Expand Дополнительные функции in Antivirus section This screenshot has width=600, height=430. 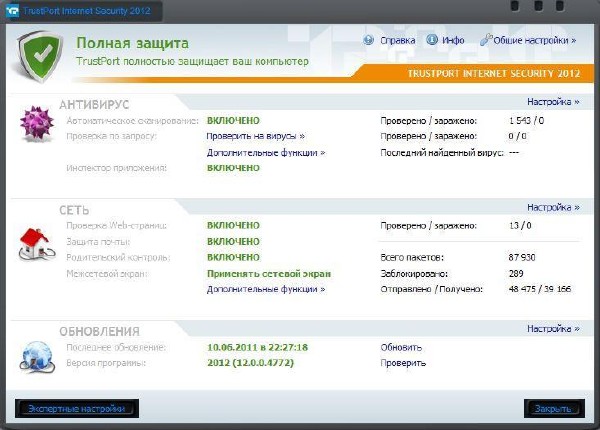click(x=265, y=153)
